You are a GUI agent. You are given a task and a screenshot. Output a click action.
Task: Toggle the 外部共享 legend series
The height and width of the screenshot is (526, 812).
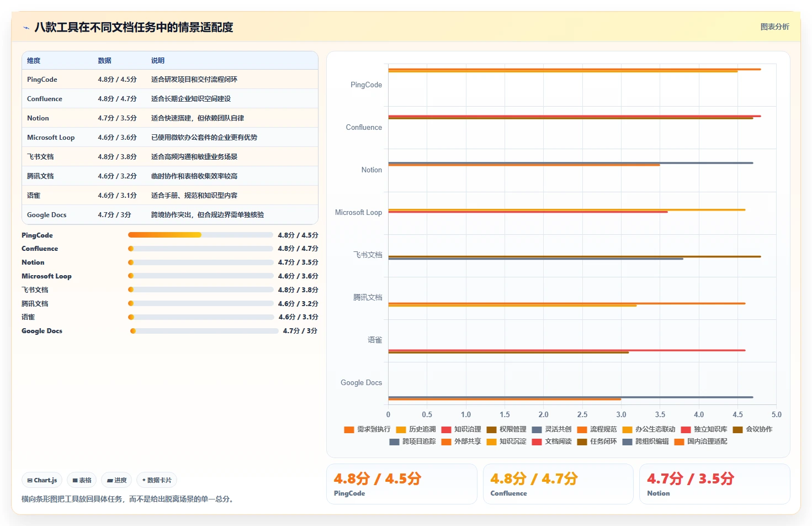click(x=461, y=441)
